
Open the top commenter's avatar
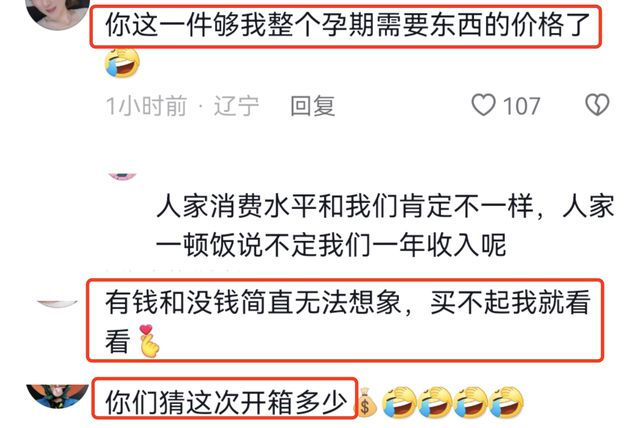coord(58,12)
